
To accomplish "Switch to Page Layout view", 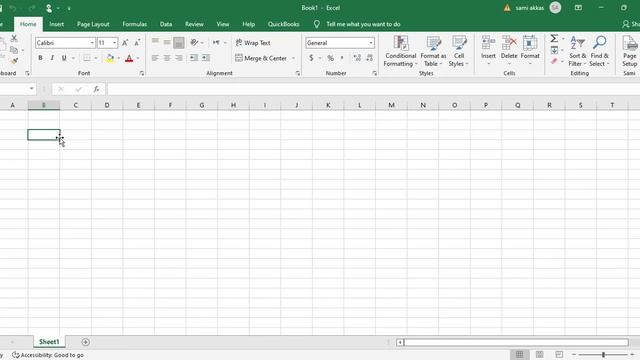I will point(539,355).
